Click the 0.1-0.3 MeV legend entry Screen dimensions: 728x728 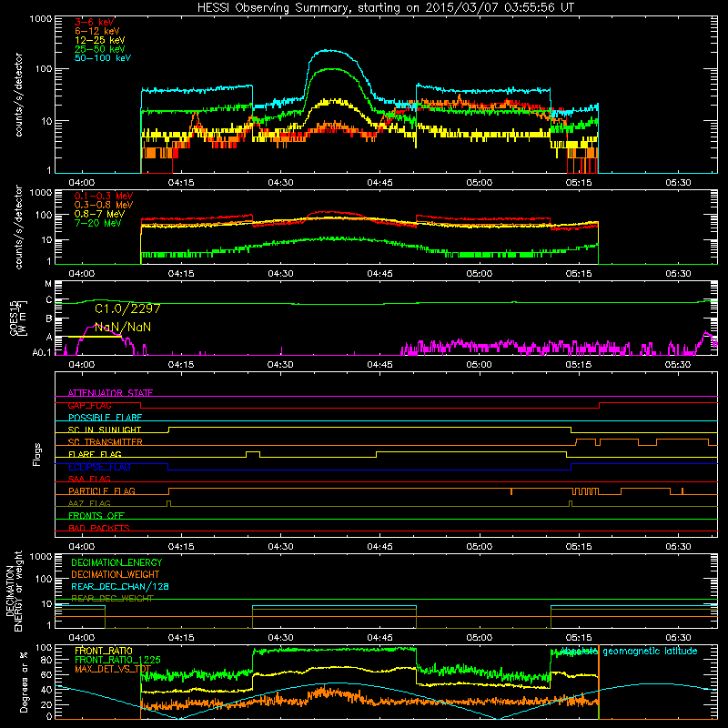(104, 196)
